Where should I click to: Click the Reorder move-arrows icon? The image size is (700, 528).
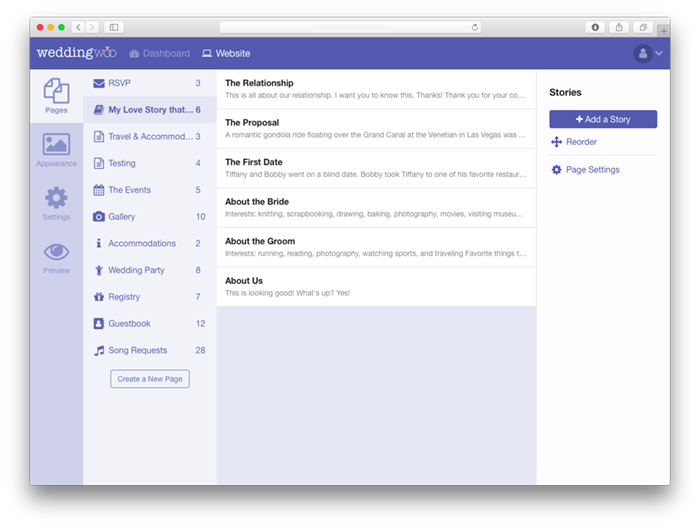coord(556,142)
